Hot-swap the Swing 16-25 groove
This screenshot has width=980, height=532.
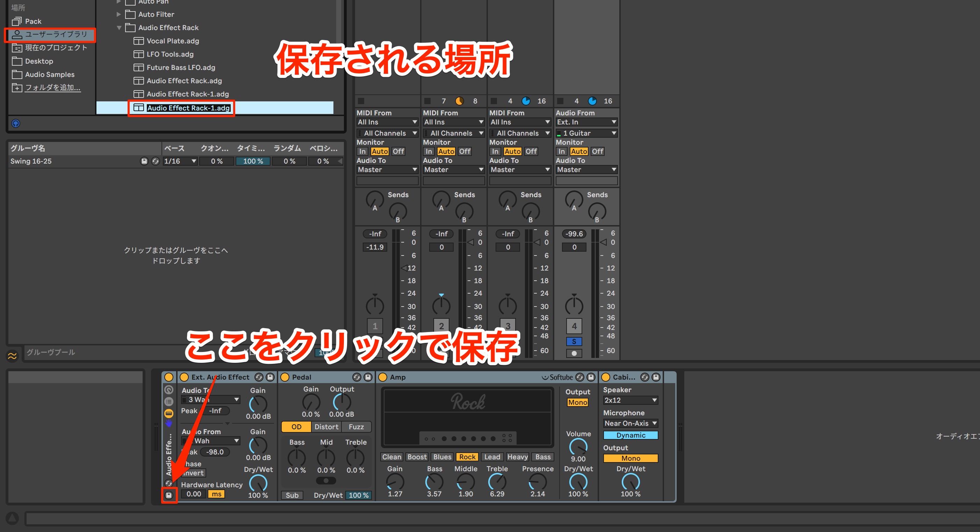[155, 161]
